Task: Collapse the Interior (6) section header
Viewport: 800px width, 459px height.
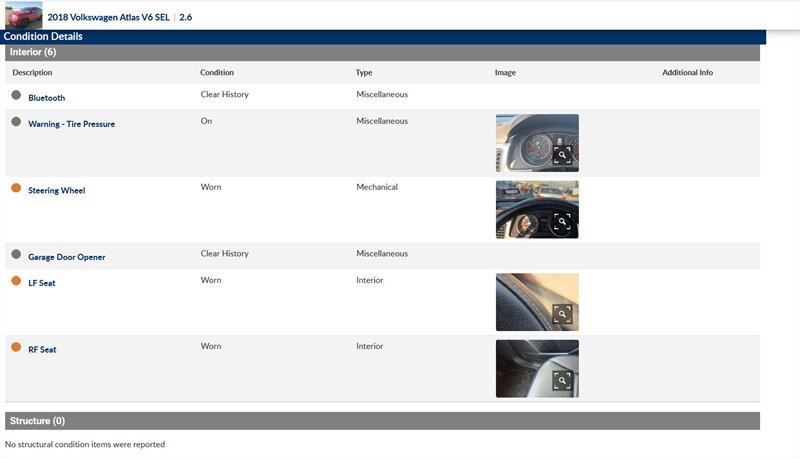Action: (x=383, y=52)
